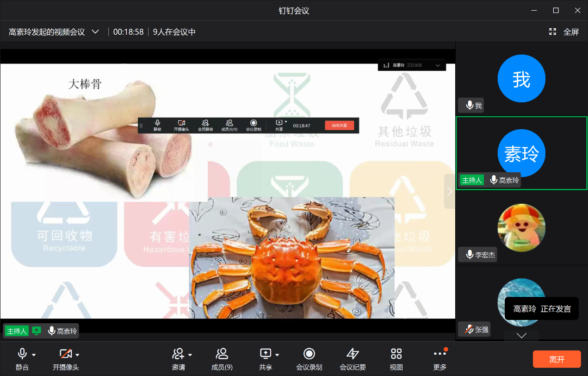Viewport: 588px width, 376px height.
Task: Click the invite (邀请) icon
Action: coord(178,354)
